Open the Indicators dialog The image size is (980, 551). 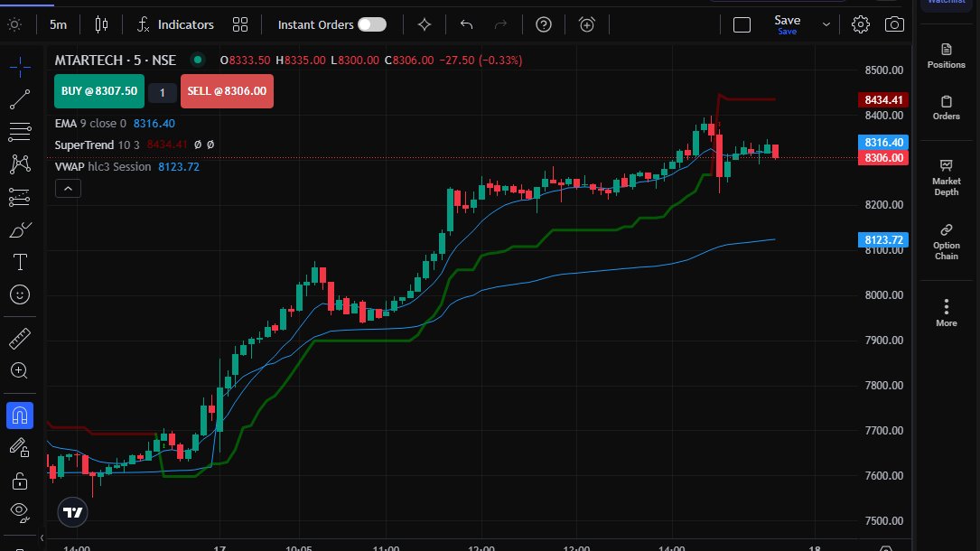click(175, 24)
